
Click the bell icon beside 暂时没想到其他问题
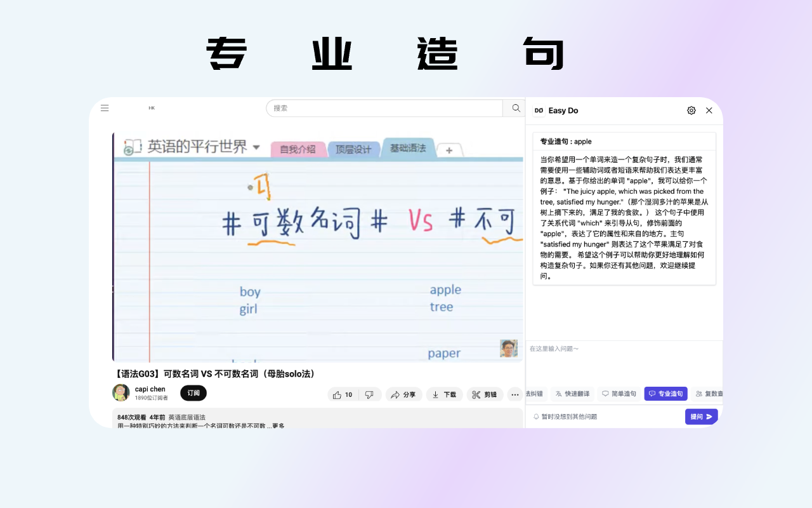click(x=536, y=417)
